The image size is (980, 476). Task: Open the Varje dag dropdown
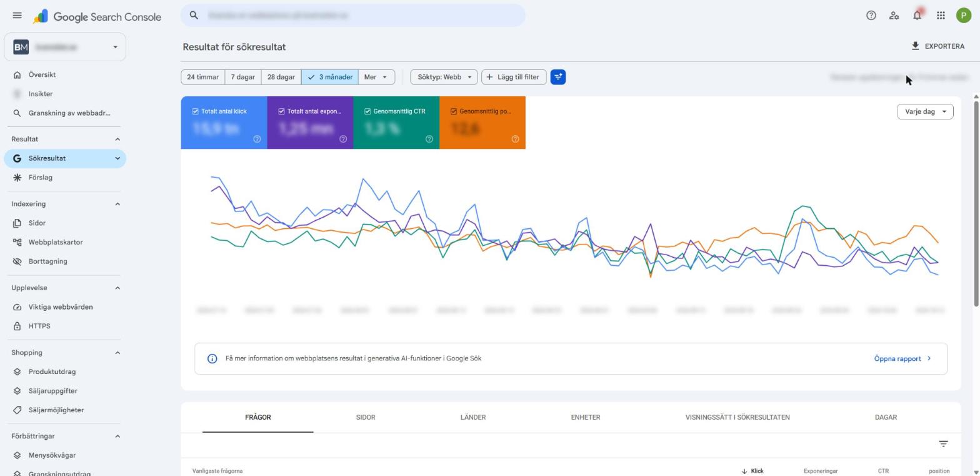(x=925, y=111)
